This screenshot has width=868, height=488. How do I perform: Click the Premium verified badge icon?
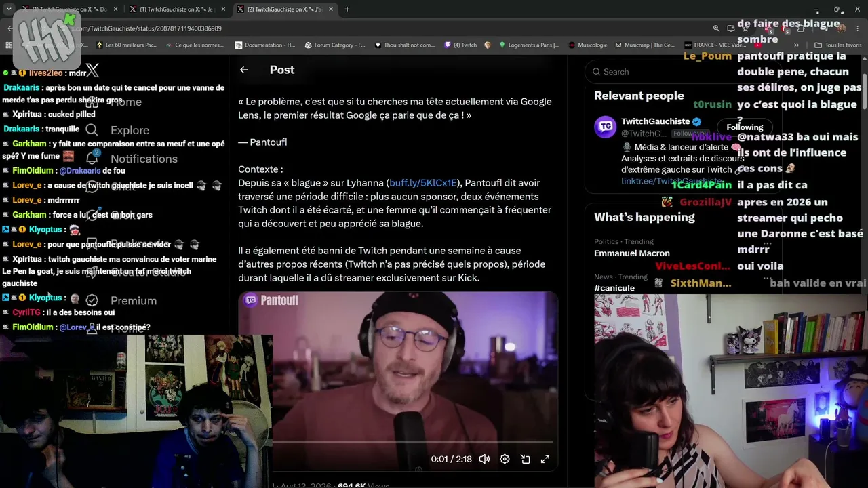(x=92, y=300)
